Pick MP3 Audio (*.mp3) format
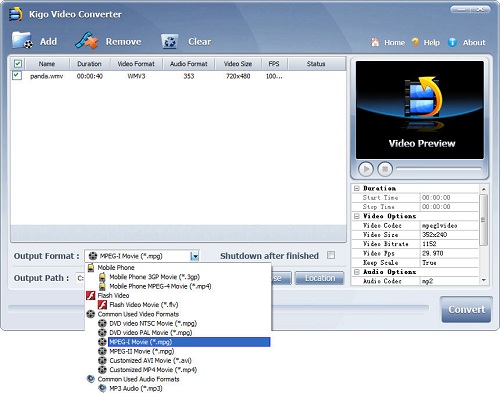 [136, 388]
